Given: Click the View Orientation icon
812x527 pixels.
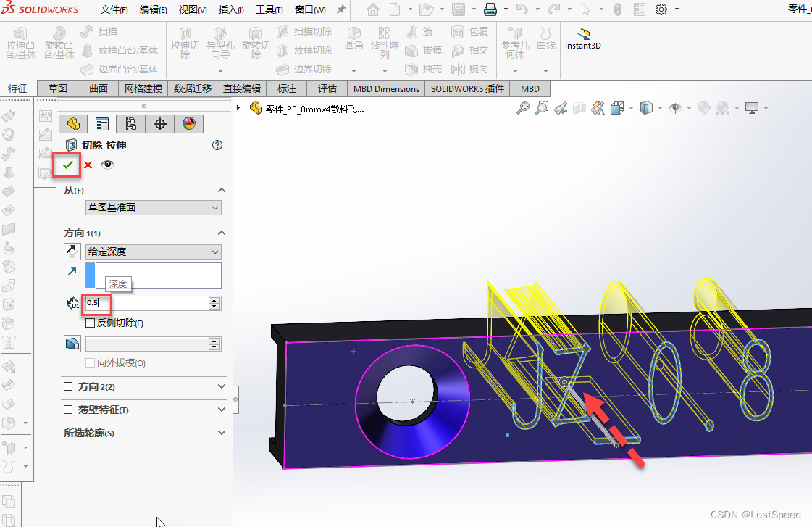Looking at the screenshot, I should tap(616, 108).
